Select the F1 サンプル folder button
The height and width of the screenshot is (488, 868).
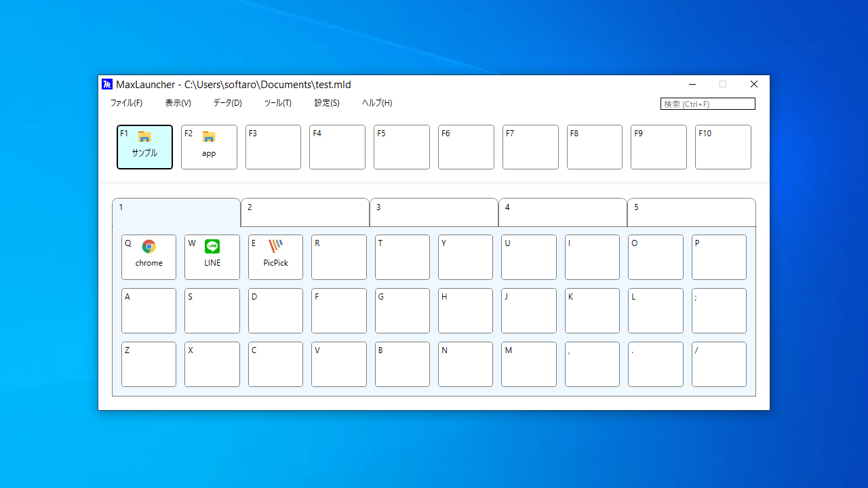tap(144, 147)
